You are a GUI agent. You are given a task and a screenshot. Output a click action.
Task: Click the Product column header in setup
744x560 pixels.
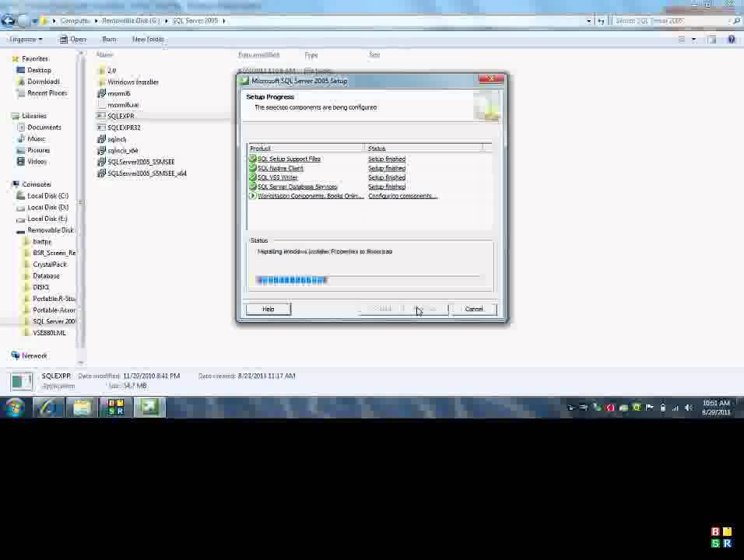(x=306, y=149)
